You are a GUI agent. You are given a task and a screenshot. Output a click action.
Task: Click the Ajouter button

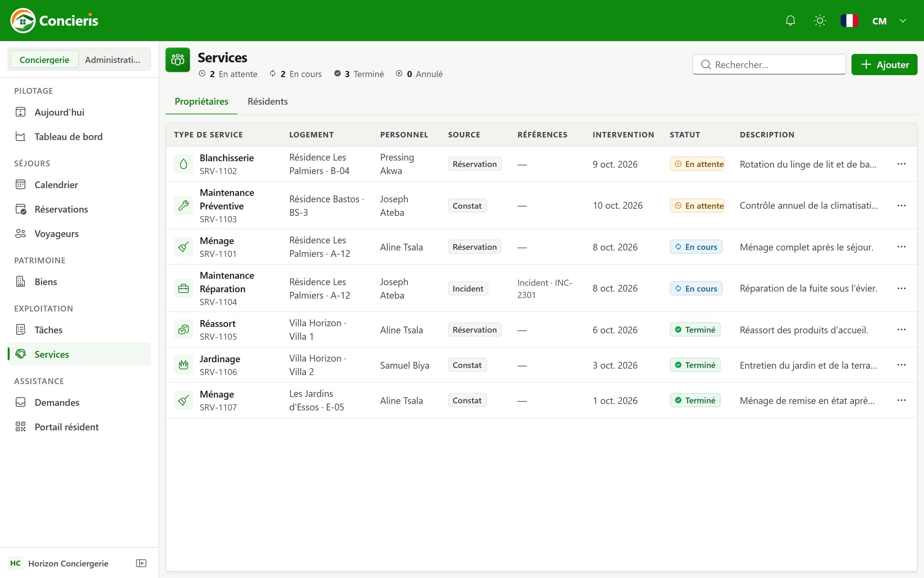coord(884,65)
